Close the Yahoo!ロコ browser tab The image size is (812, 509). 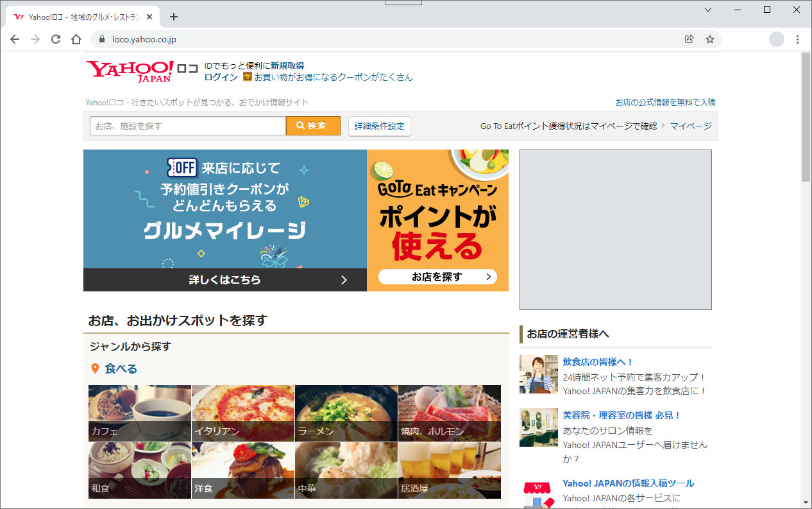(x=150, y=17)
